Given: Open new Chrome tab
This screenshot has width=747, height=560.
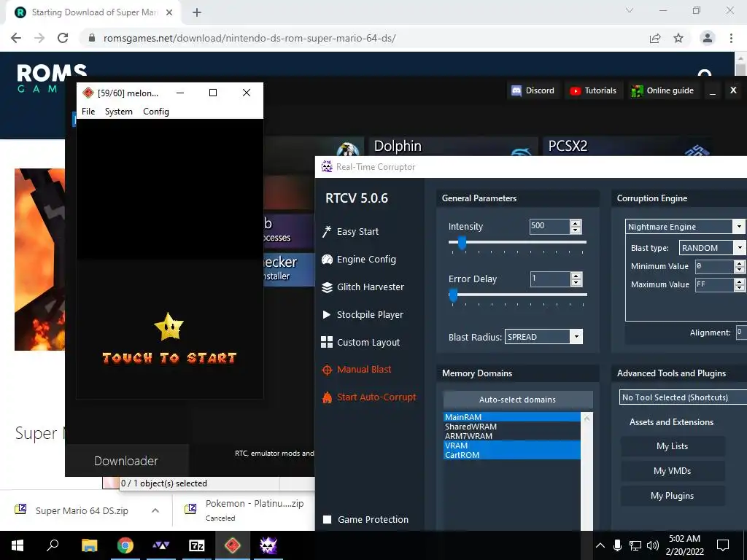Looking at the screenshot, I should 197,12.
